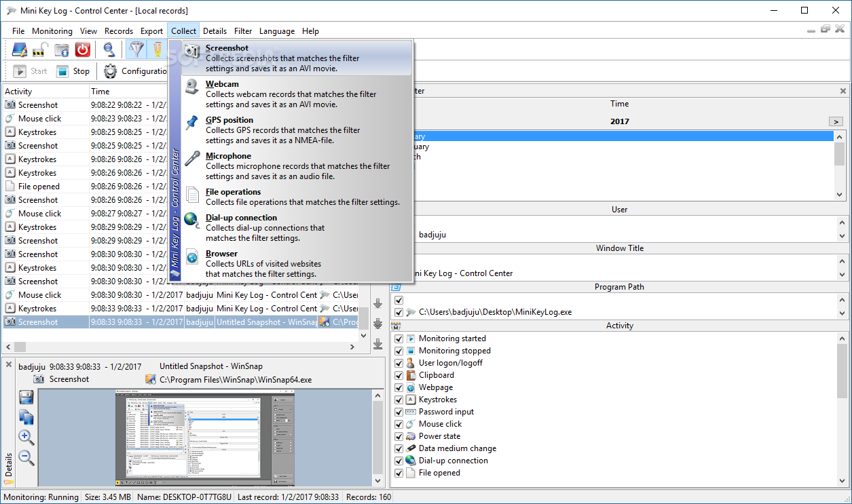
Task: Uncheck the Monitoring stopped activity
Action: [x=399, y=351]
